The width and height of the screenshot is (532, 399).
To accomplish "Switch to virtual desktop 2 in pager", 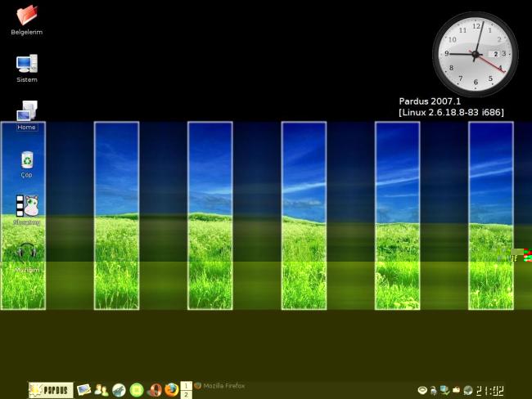I will [186, 394].
